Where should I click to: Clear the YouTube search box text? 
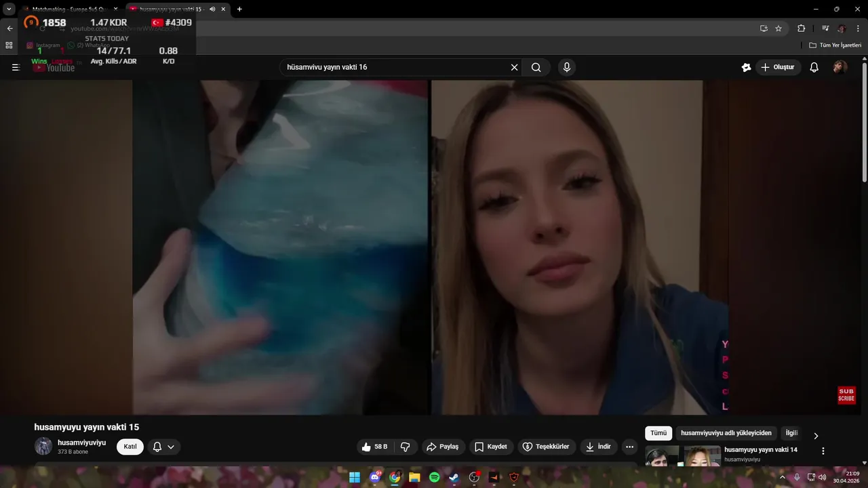click(x=514, y=67)
